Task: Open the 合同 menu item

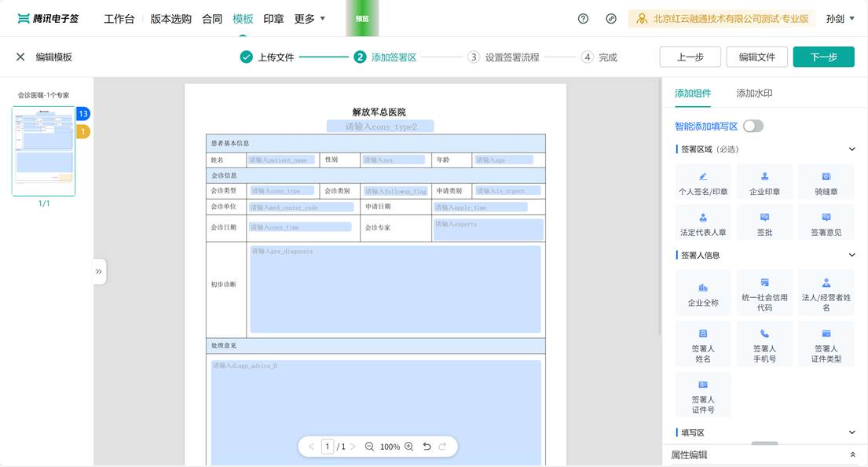Action: [212, 19]
